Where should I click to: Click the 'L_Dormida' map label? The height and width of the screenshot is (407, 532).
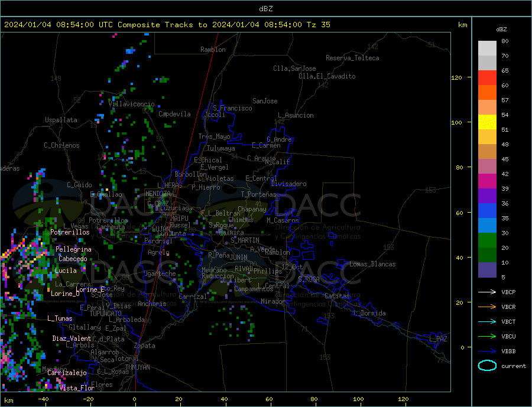(x=369, y=313)
